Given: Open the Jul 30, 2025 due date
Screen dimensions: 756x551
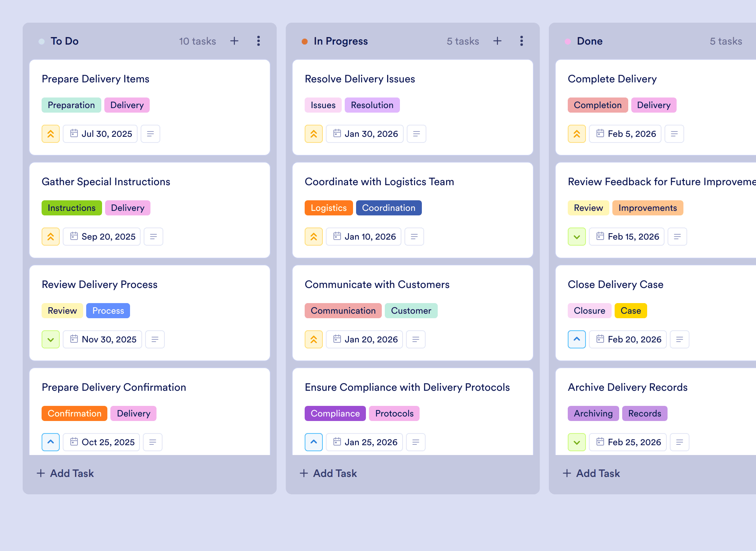Looking at the screenshot, I should point(100,134).
